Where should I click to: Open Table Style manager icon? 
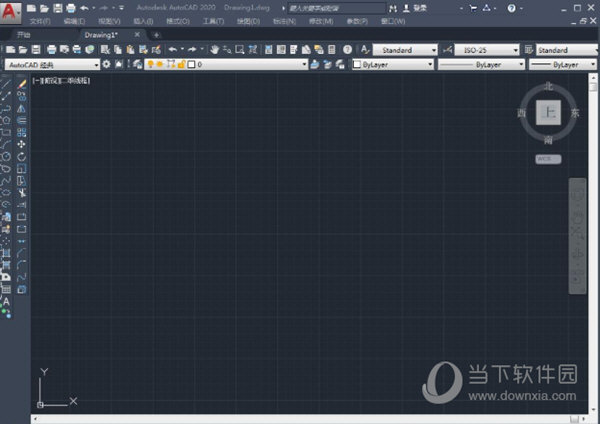click(529, 49)
